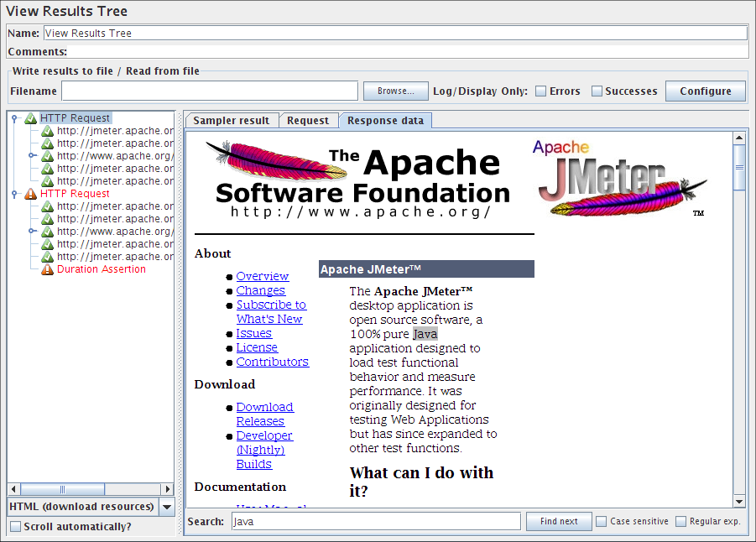Image resolution: width=756 pixels, height=542 pixels.
Task: Toggle the Case sensitive search option
Action: click(x=601, y=522)
